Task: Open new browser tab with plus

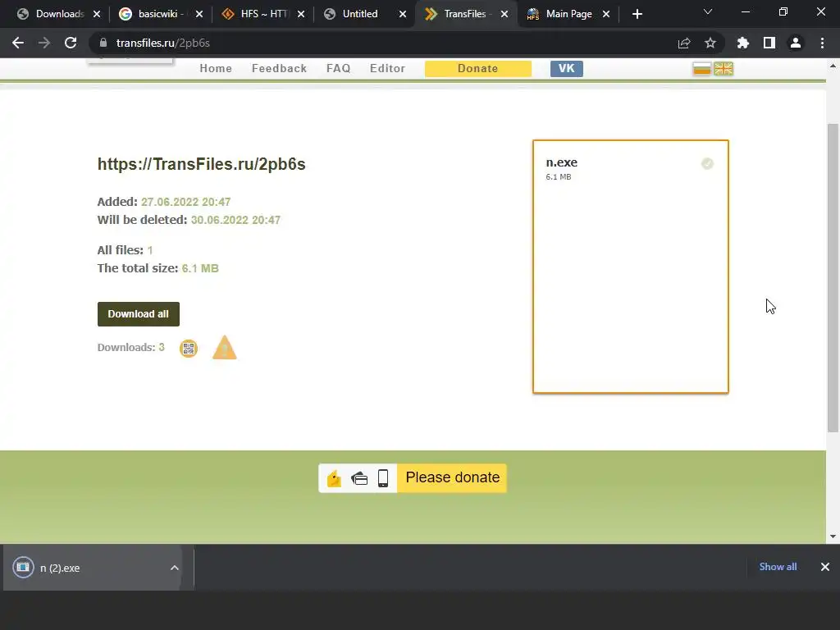Action: click(637, 14)
